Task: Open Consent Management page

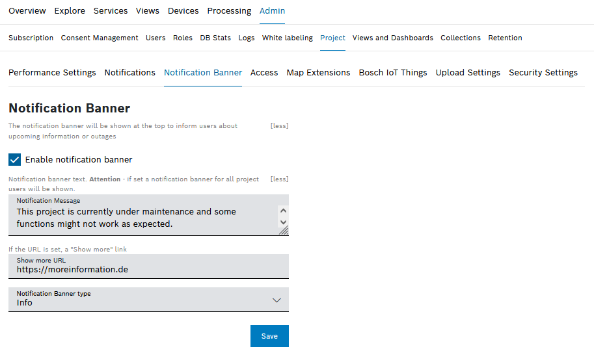Action: [x=100, y=38]
